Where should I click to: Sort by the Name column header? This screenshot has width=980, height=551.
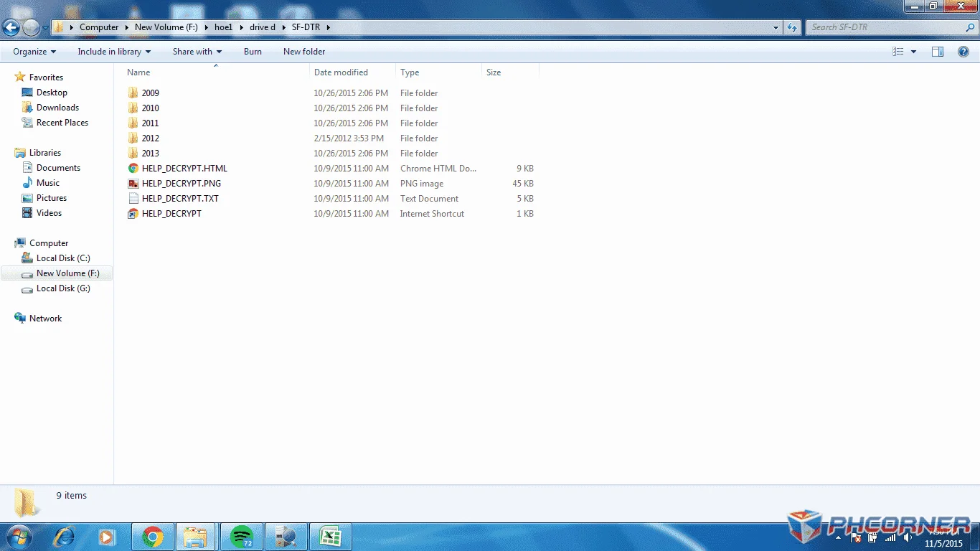pyautogui.click(x=138, y=72)
